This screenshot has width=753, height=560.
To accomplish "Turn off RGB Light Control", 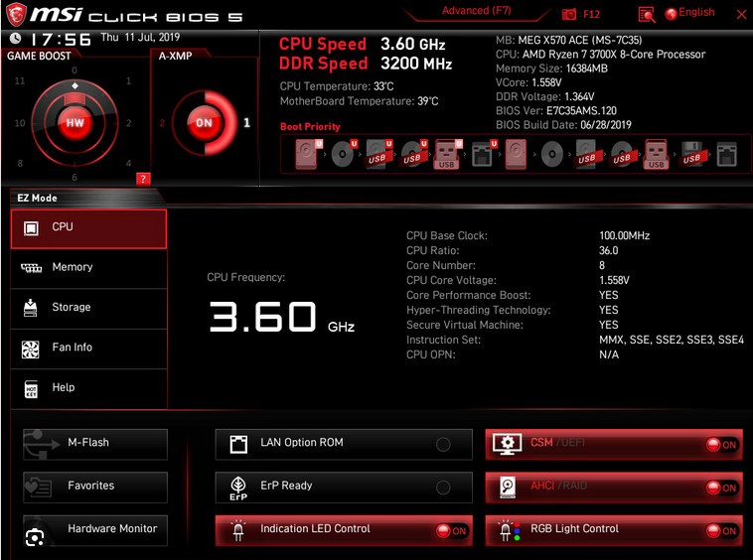I will tap(721, 531).
